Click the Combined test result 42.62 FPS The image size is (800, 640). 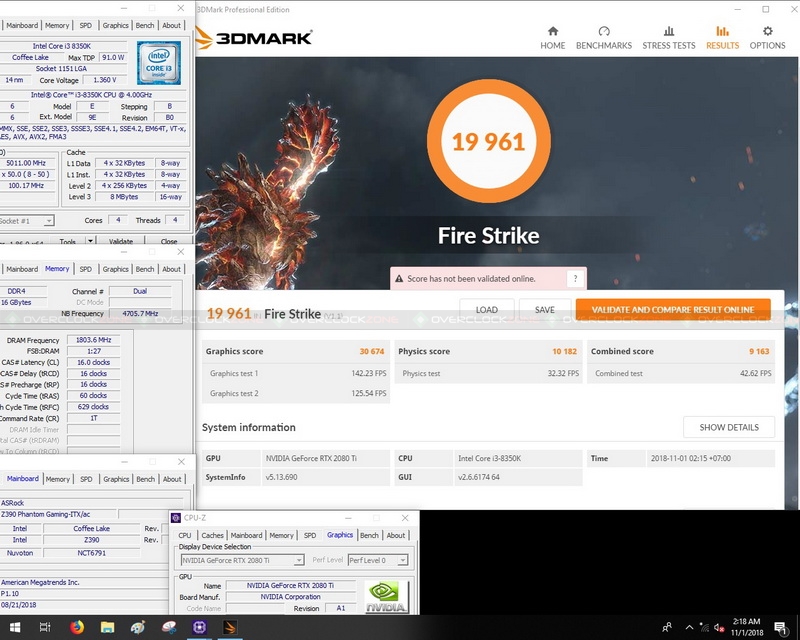pyautogui.click(x=756, y=373)
